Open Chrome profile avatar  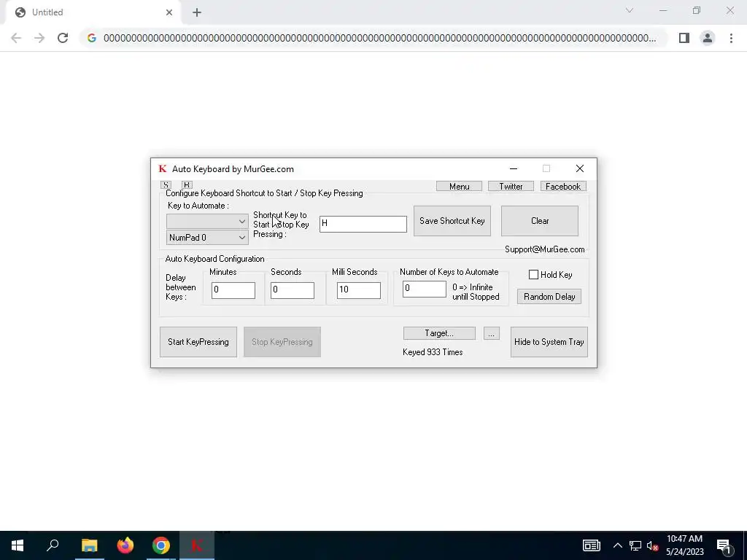click(708, 38)
